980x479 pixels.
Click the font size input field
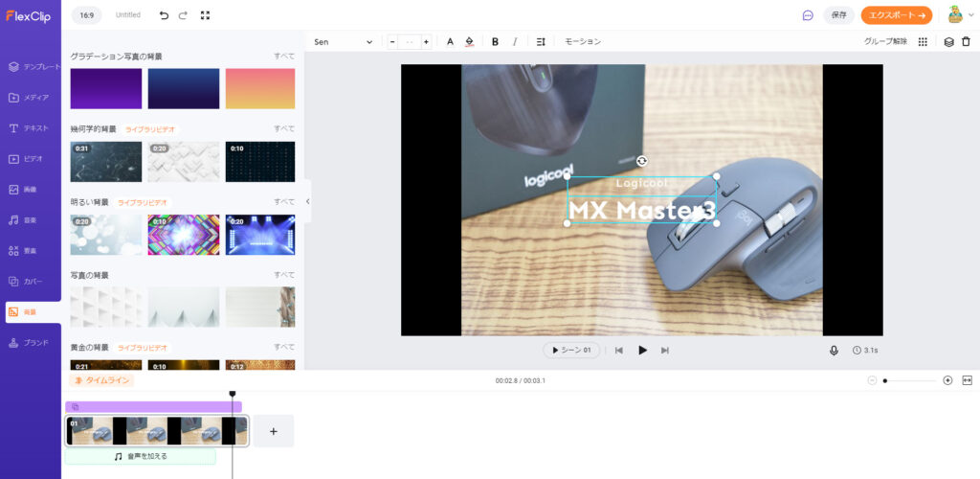click(x=410, y=42)
